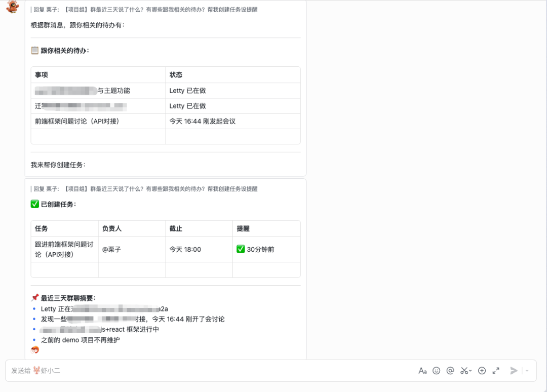547x392 pixels.
Task: Click the @ mention icon
Action: click(450, 370)
